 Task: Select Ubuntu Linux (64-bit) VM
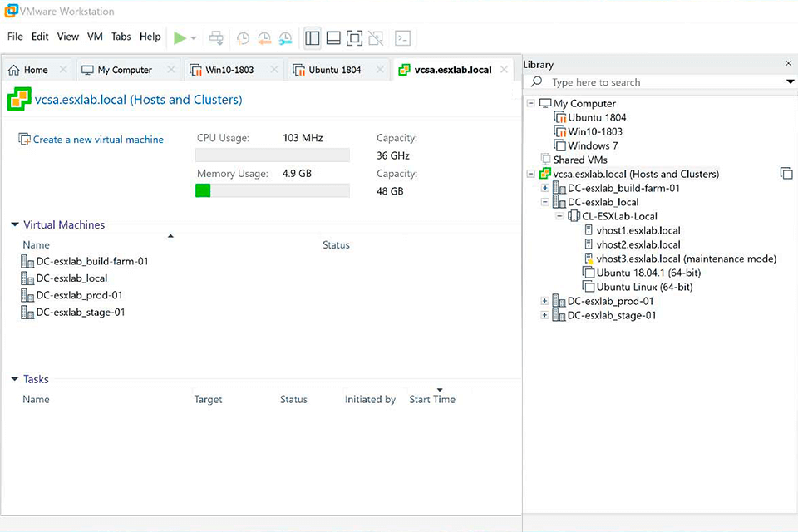click(x=638, y=287)
